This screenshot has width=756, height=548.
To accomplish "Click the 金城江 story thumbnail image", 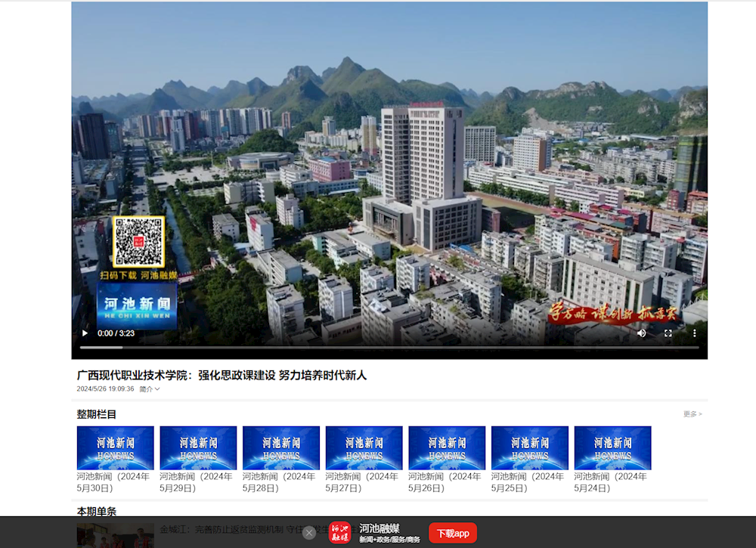I will click(x=115, y=535).
